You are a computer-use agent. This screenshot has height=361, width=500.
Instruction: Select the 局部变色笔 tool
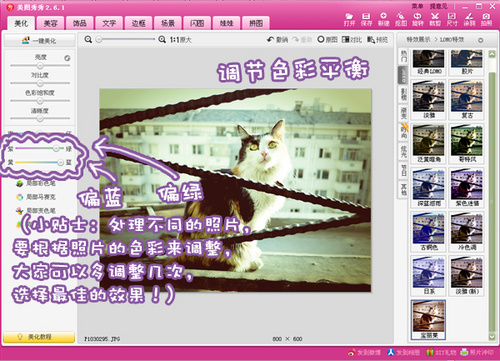tap(36, 211)
